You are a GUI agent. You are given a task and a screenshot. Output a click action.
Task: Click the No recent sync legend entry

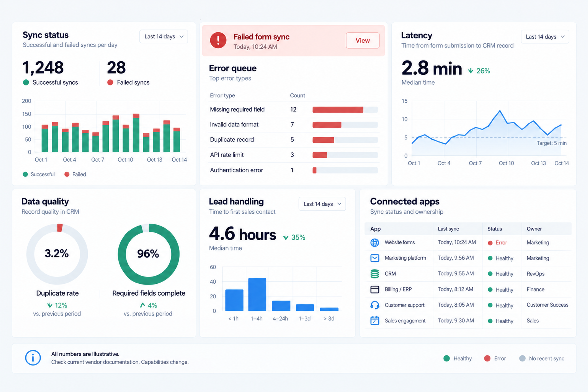click(x=542, y=358)
